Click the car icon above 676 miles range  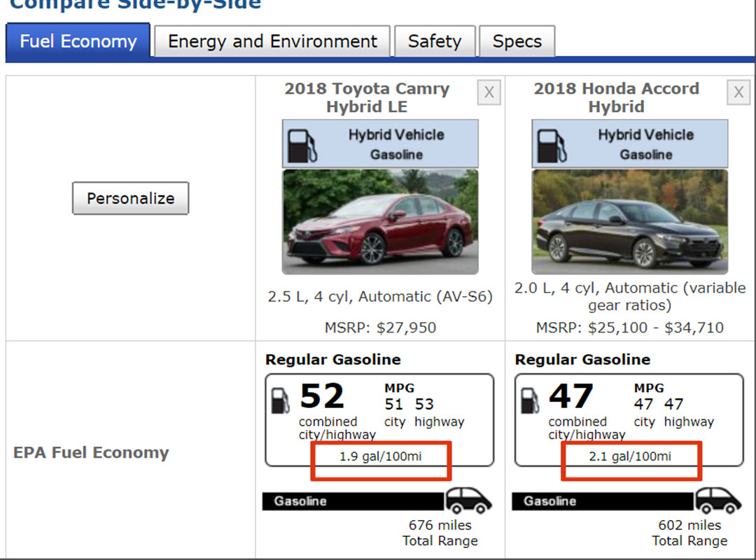click(x=468, y=500)
